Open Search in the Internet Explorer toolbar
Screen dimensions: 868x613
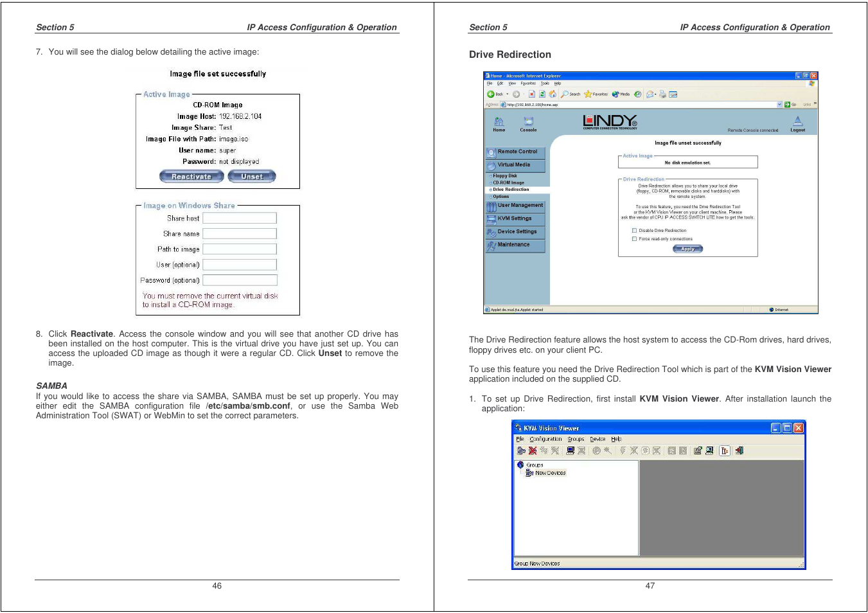(x=571, y=94)
